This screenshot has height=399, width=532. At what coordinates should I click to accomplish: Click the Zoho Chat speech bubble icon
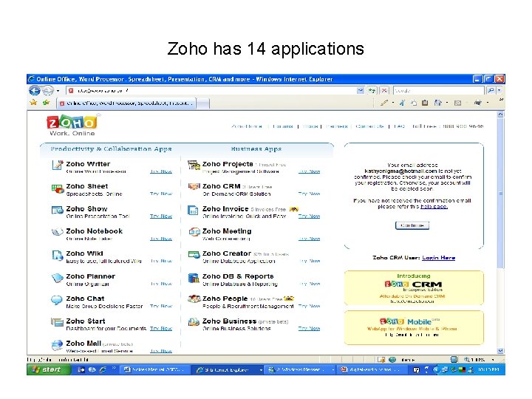pyautogui.click(x=57, y=300)
